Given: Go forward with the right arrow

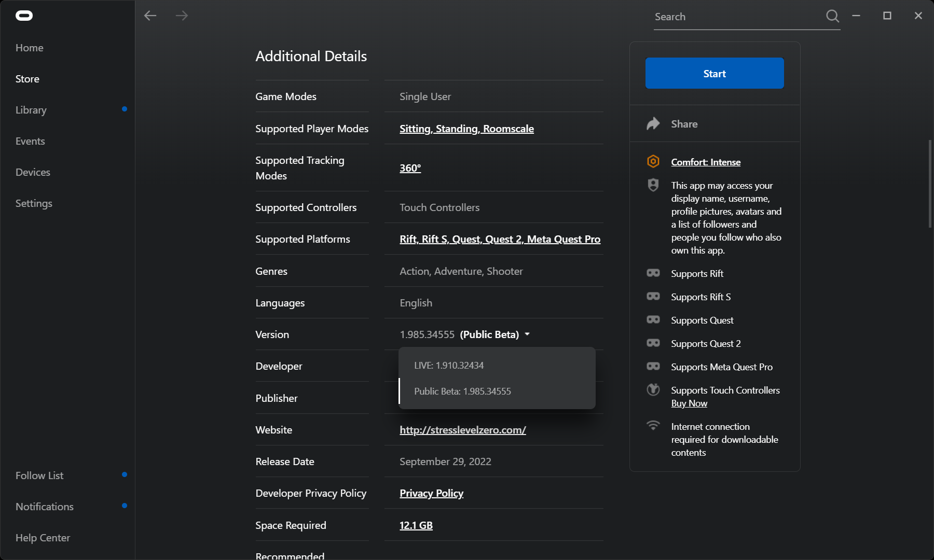Looking at the screenshot, I should (182, 16).
